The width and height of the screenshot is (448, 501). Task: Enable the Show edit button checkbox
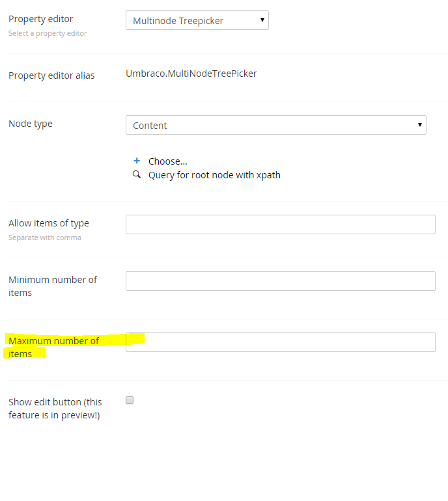[x=130, y=400]
